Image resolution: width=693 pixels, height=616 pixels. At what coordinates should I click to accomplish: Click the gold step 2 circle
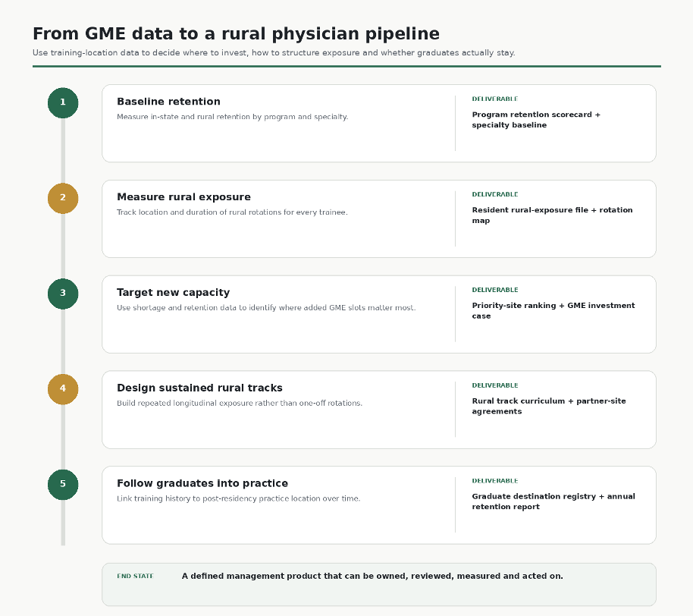[x=63, y=198]
